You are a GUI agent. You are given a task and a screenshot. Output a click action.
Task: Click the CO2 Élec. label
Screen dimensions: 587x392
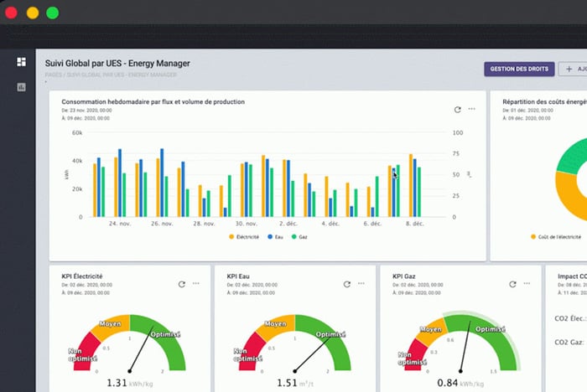coord(570,318)
